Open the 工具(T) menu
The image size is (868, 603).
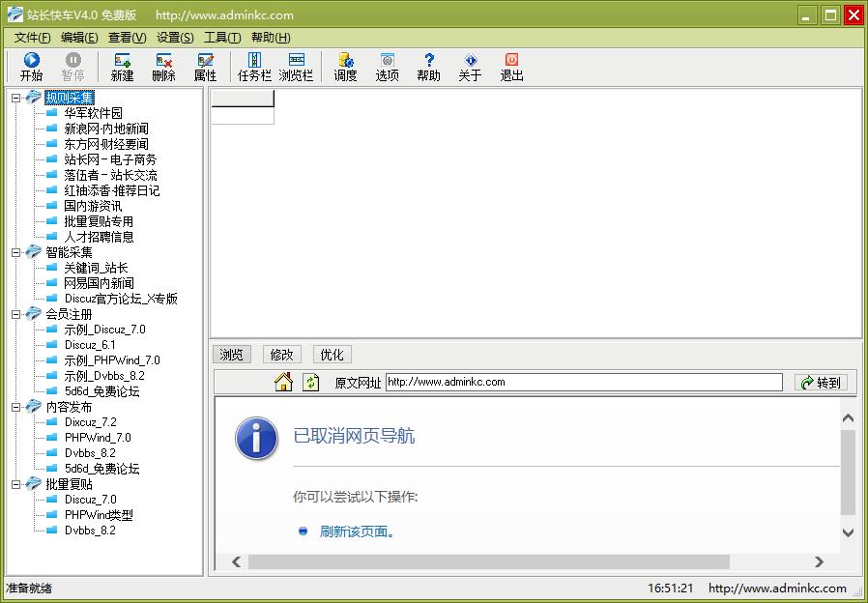pyautogui.click(x=222, y=38)
